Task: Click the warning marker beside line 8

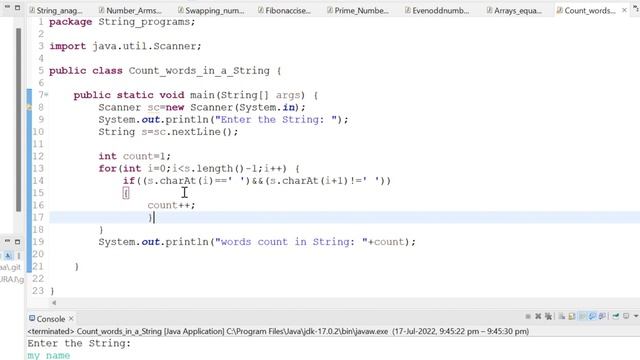Action: 29,107
